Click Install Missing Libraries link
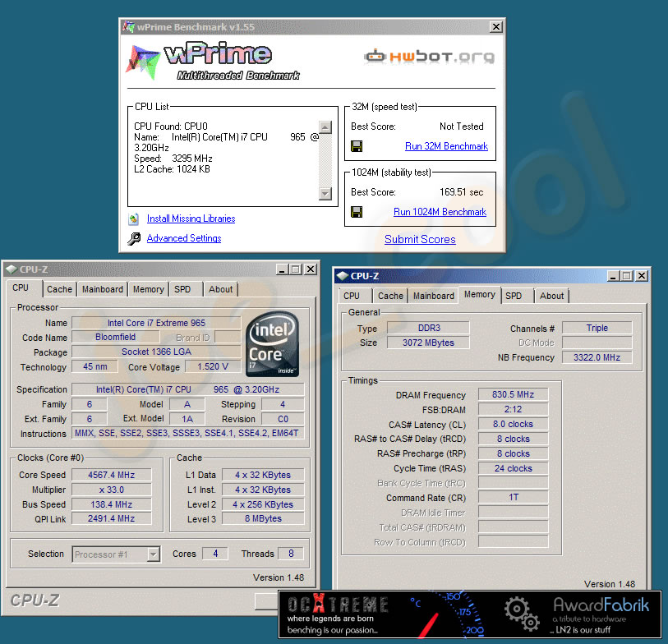Viewport: 668px width, 644px height. 191,218
